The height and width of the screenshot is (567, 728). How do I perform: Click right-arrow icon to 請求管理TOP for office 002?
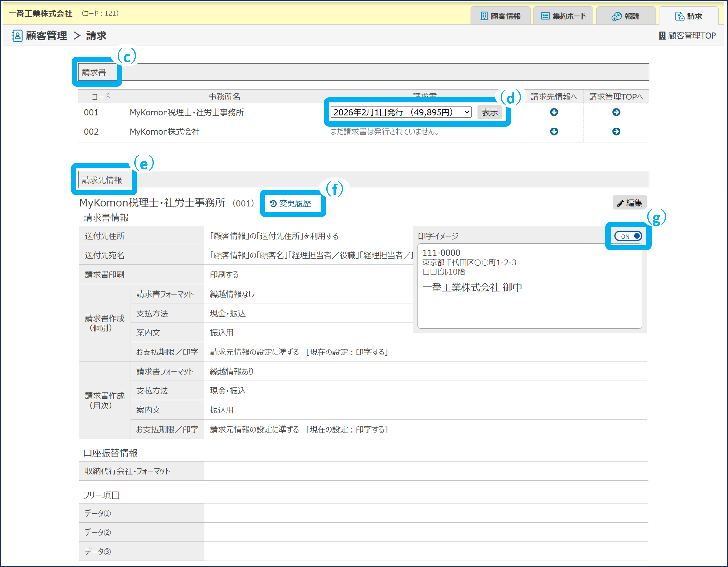(x=616, y=131)
